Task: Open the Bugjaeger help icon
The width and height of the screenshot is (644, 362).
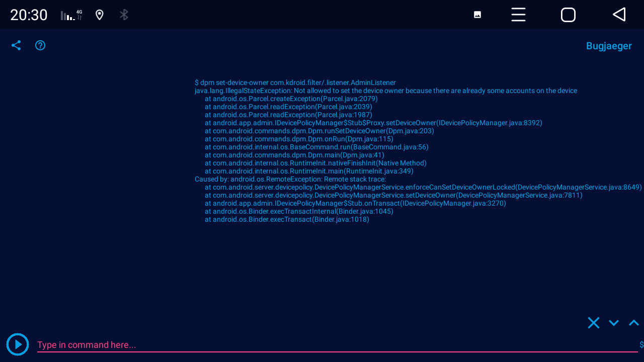Action: (x=40, y=45)
